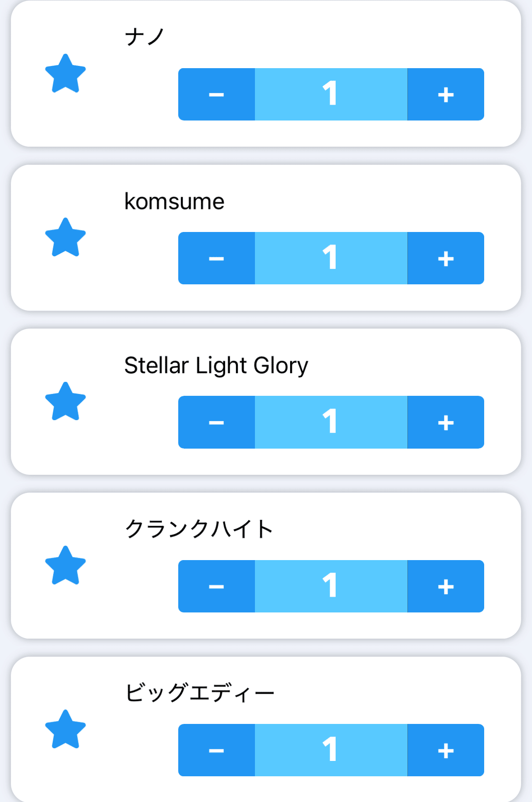Open the Stellar Light Glory item title
This screenshot has height=802, width=532.
tap(216, 365)
